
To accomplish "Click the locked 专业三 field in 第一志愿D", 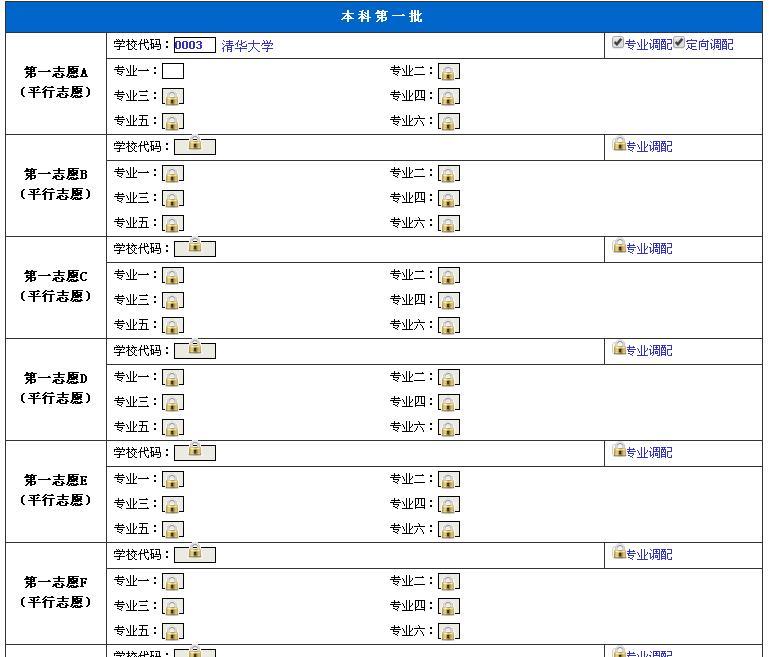I will click(173, 403).
